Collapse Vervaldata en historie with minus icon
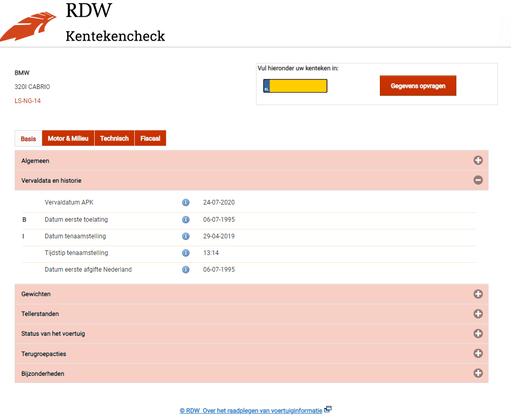The width and height of the screenshot is (511, 420). tap(478, 180)
